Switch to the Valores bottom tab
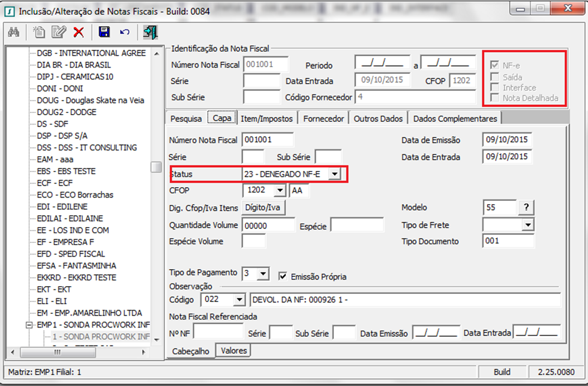588x386 pixels. [233, 351]
